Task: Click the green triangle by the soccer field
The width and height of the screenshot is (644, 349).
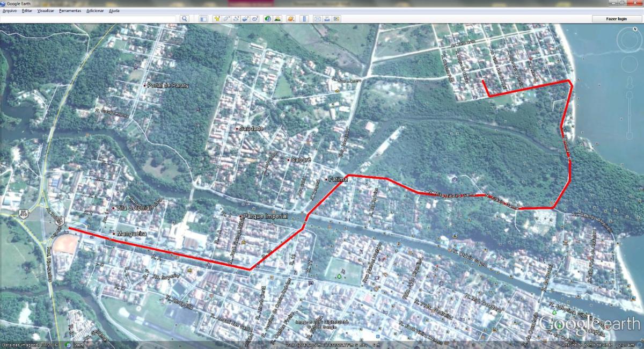Action: (x=339, y=277)
